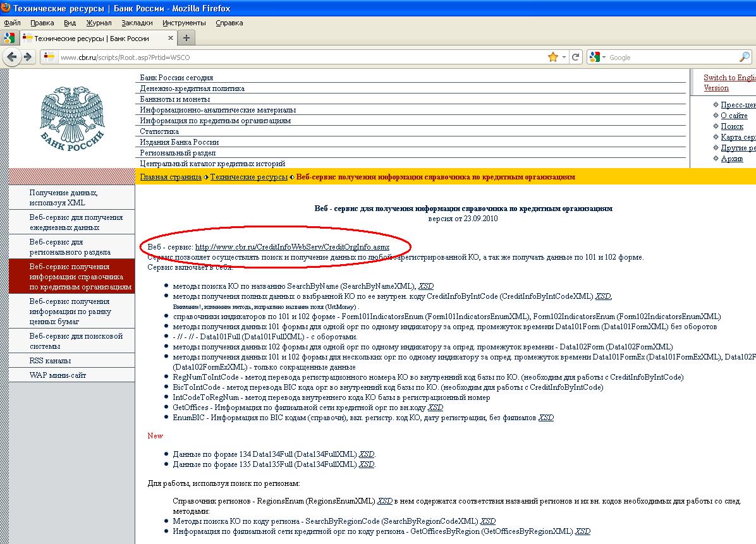This screenshot has height=544, width=756.
Task: Open the Инструменты menu
Action: 184,23
